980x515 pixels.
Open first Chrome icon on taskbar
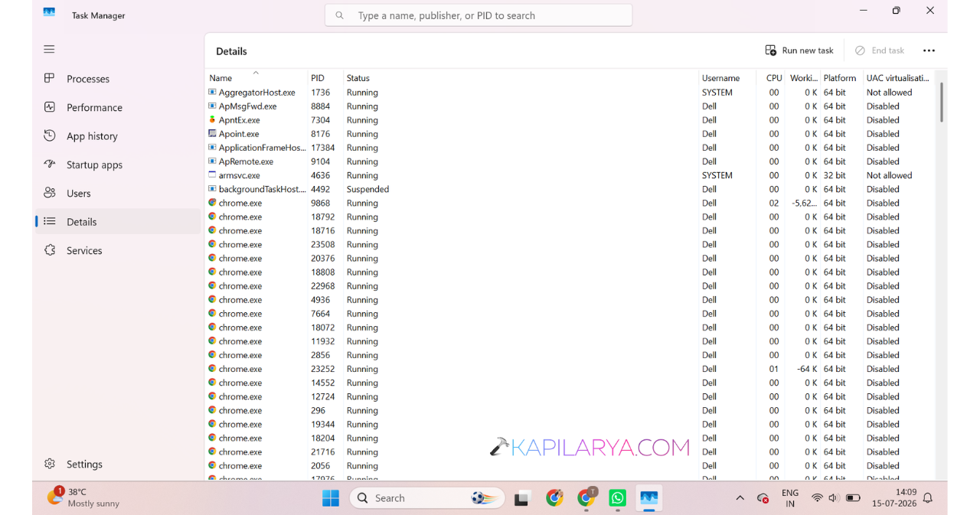[555, 499]
